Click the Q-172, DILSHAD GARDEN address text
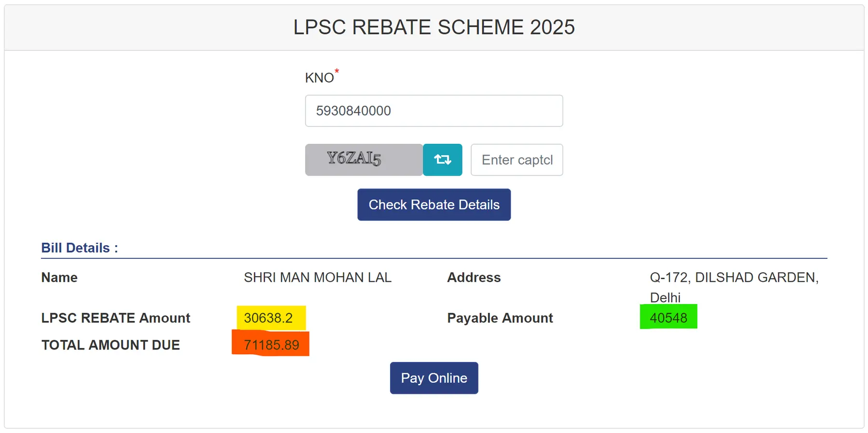Image resolution: width=868 pixels, height=433 pixels. pos(734,278)
